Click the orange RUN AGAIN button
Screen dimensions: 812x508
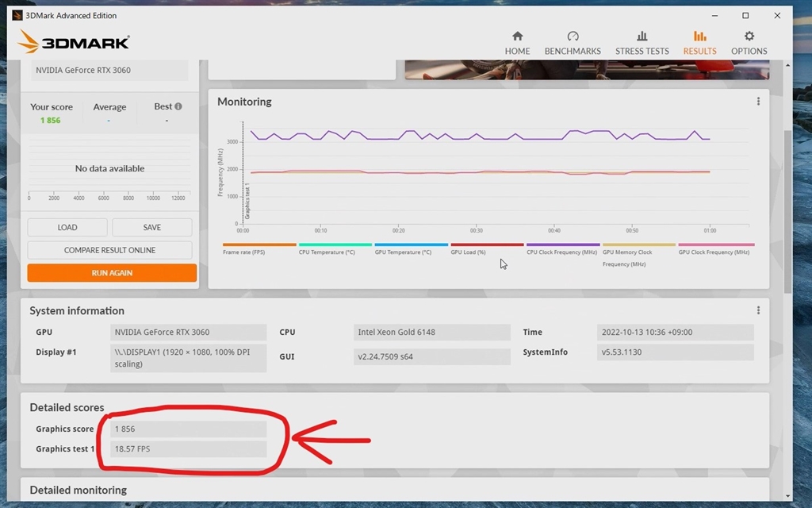tap(112, 273)
